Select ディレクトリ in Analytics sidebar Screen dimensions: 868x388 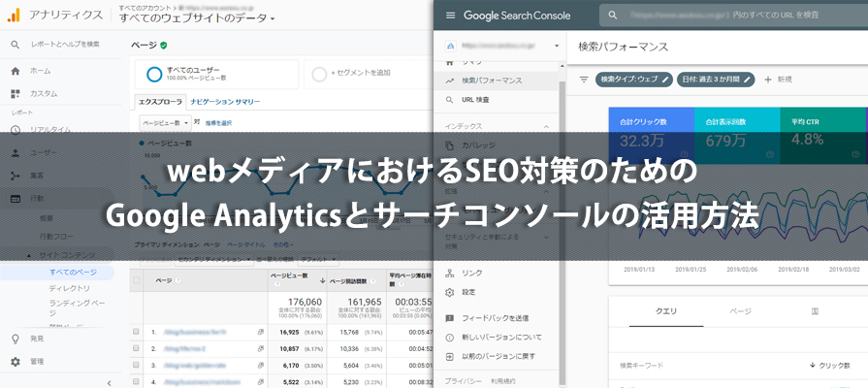coord(69,288)
